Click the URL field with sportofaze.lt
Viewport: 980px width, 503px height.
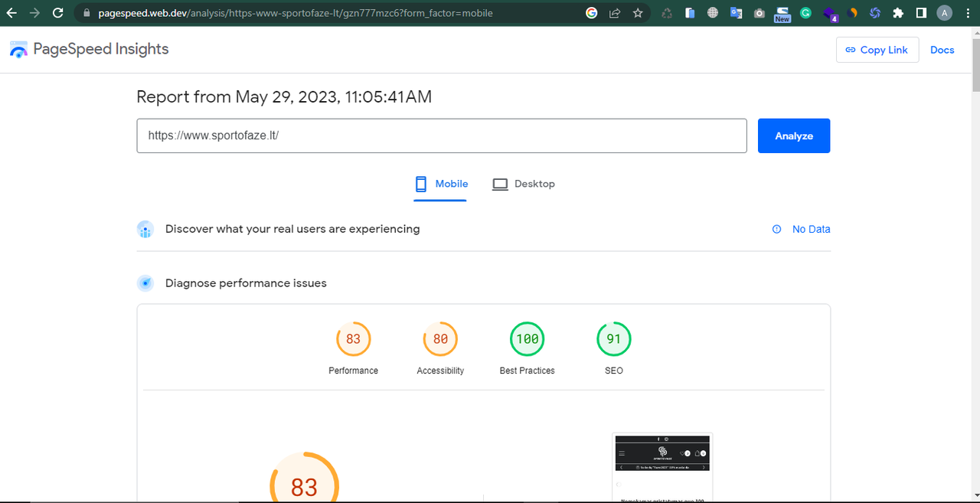point(442,136)
